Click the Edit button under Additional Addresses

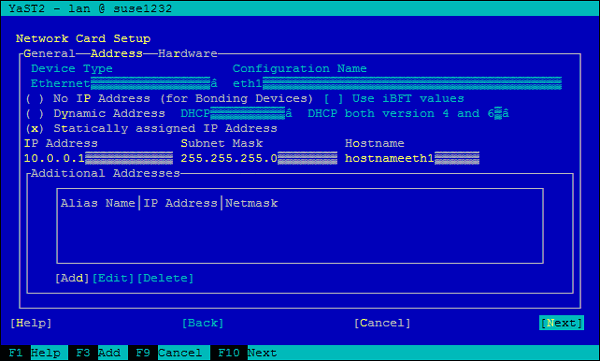[113, 278]
